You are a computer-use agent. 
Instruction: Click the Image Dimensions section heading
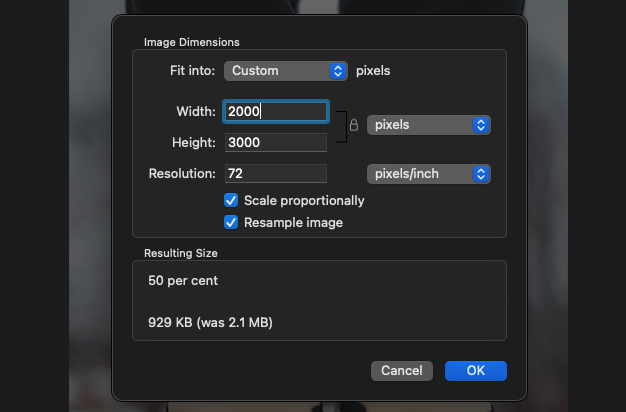click(191, 42)
